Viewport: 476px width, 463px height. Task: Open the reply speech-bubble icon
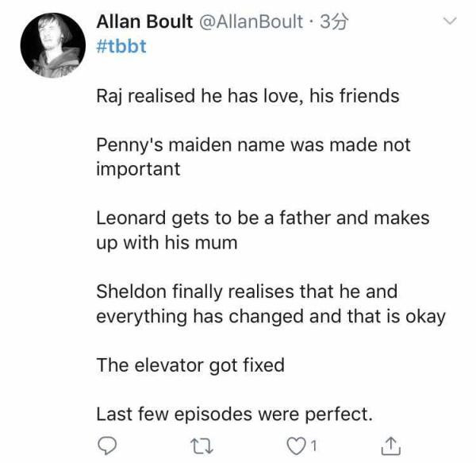[107, 446]
